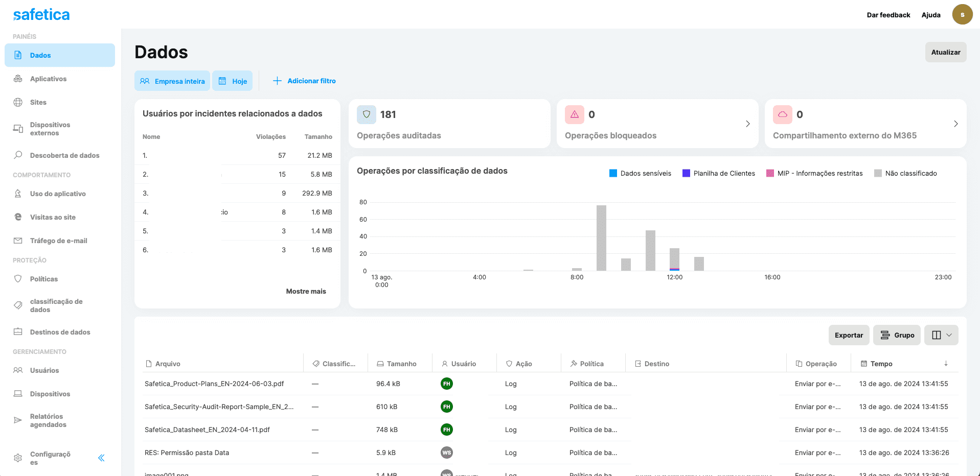Screen dimensions: 980x476
Task: Open the Hoje date range filter
Action: point(233,81)
